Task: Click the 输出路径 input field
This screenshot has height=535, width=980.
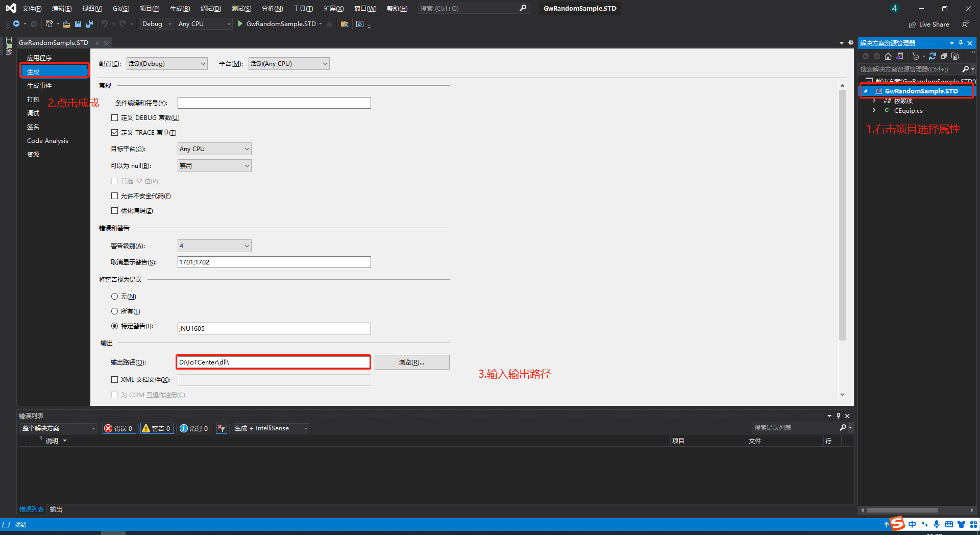Action: (x=273, y=362)
